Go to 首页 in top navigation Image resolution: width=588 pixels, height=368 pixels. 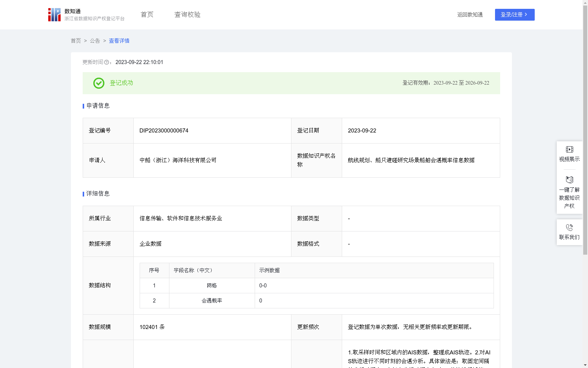[147, 14]
